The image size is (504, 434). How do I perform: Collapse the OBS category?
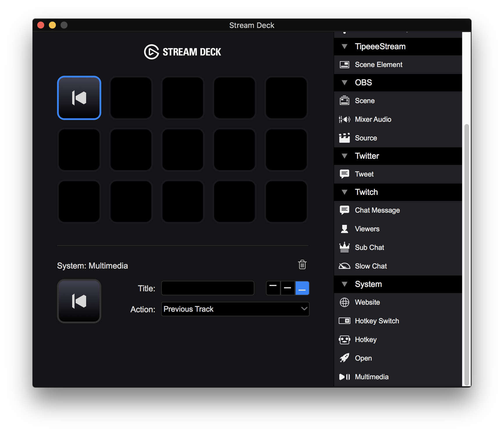pyautogui.click(x=345, y=83)
